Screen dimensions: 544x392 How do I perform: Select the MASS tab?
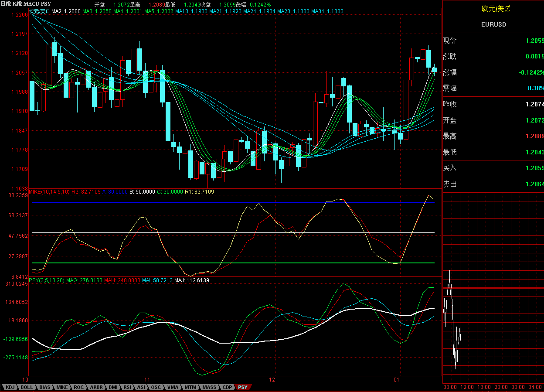pyautogui.click(x=209, y=387)
